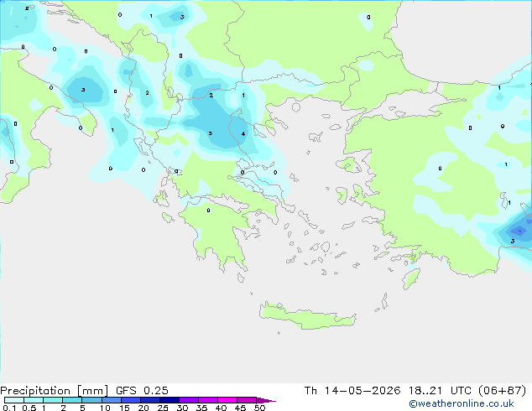Choose the dark blue swatch between 20 and 25
The width and height of the screenshot is (532, 411).
[x=150, y=400]
